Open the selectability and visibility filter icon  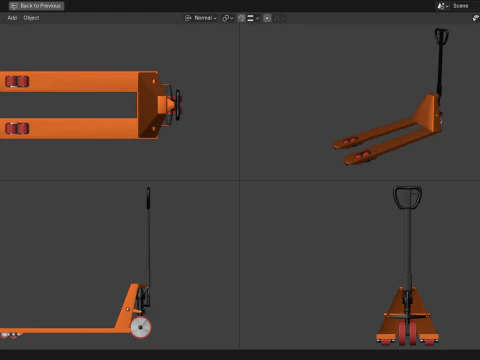tap(476, 18)
